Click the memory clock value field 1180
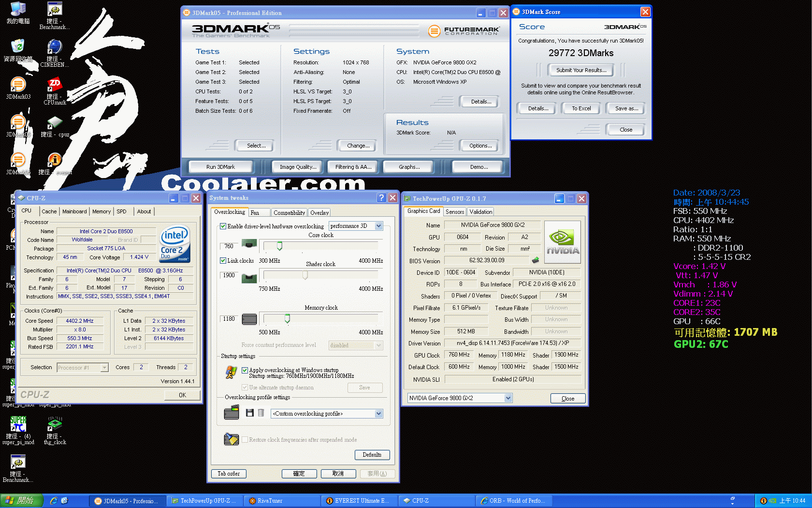The height and width of the screenshot is (508, 812). pyautogui.click(x=229, y=319)
